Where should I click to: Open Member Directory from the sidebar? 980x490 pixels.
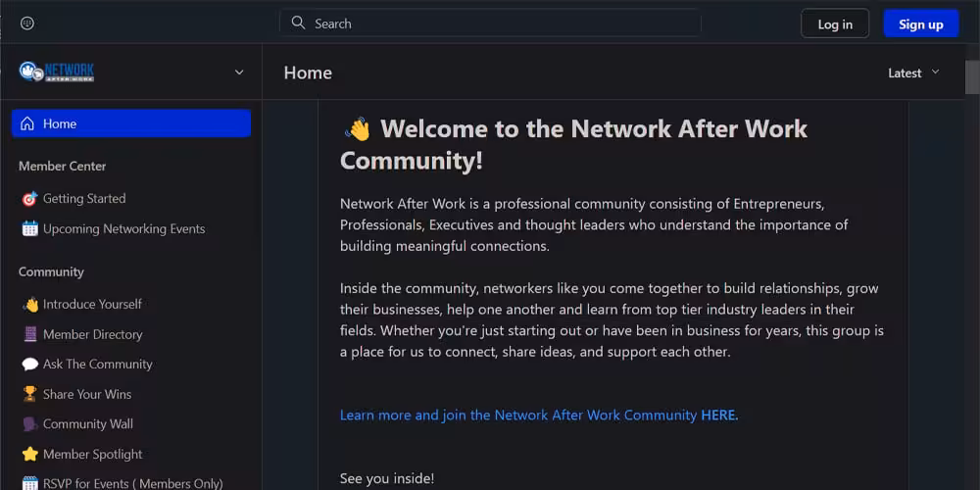[92, 334]
